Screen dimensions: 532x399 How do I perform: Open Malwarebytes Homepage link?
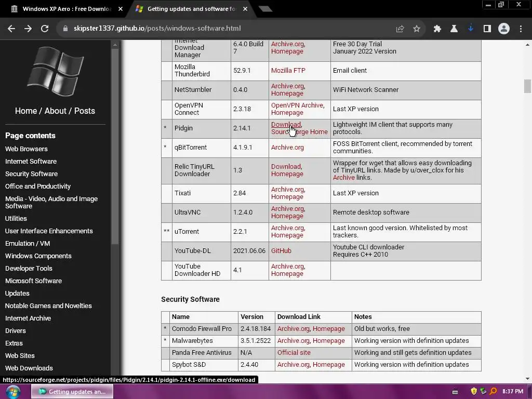(x=328, y=341)
